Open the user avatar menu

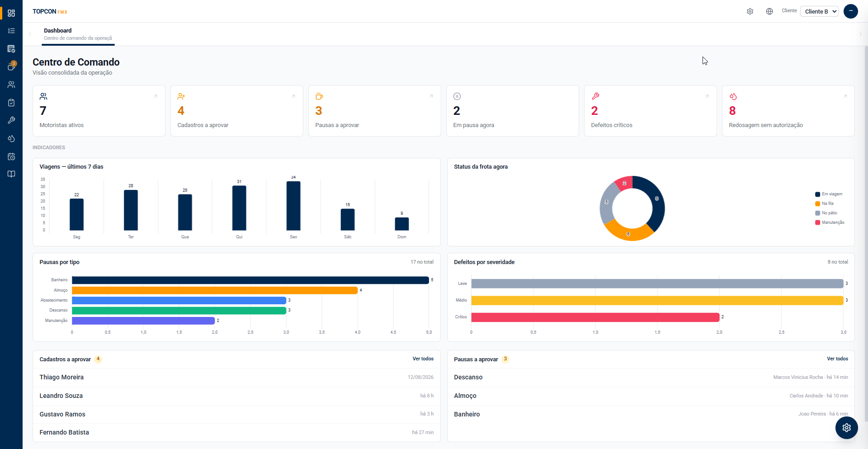click(x=851, y=11)
